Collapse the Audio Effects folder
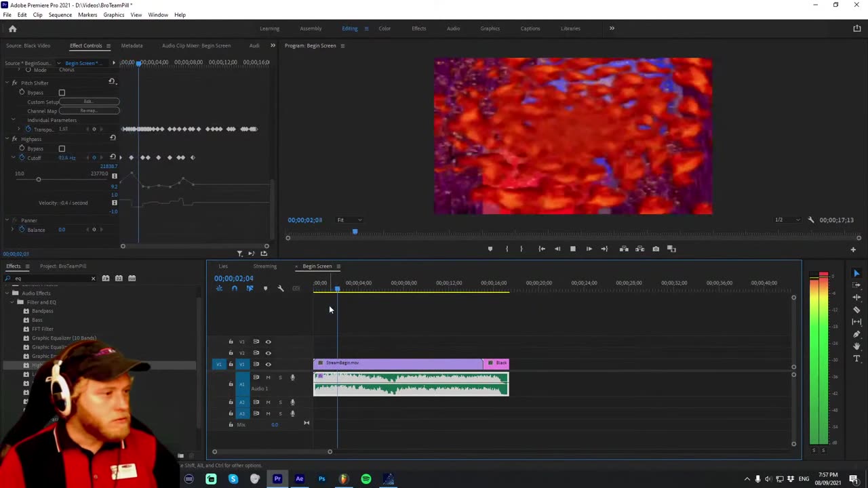 pos(7,293)
